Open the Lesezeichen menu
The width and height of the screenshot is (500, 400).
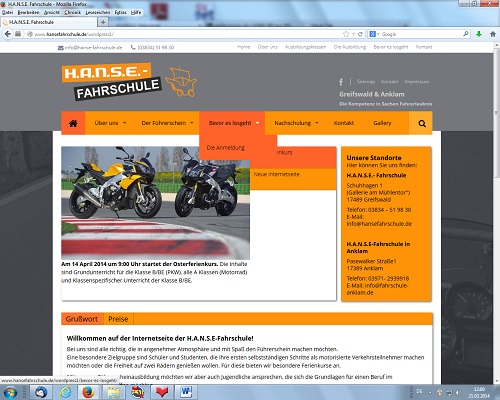coord(98,12)
